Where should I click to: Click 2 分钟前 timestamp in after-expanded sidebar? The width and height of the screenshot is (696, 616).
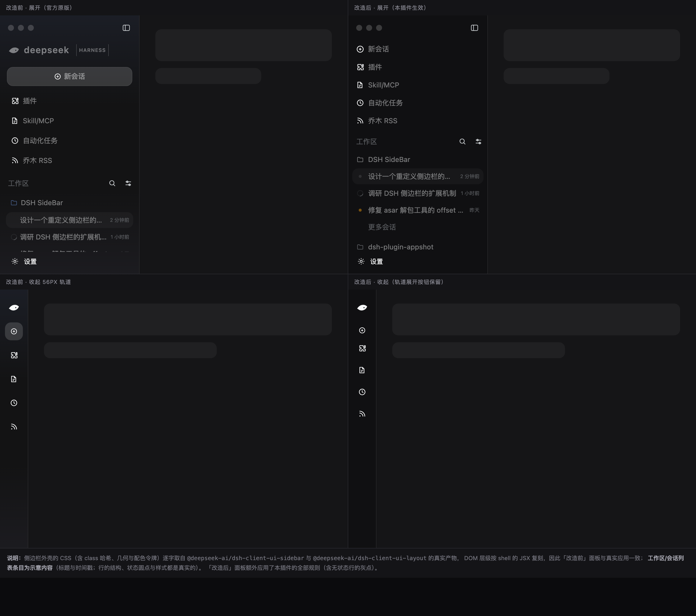tap(470, 176)
